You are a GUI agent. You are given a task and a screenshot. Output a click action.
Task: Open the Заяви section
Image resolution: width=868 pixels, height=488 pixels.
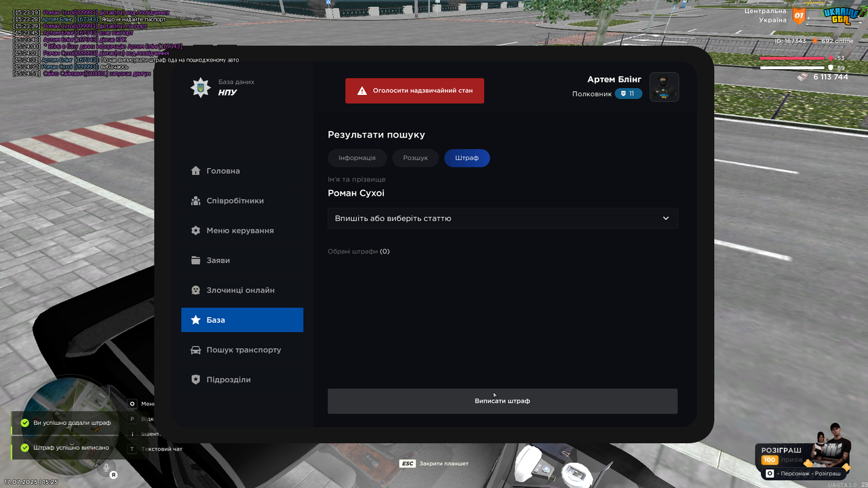[x=242, y=260]
